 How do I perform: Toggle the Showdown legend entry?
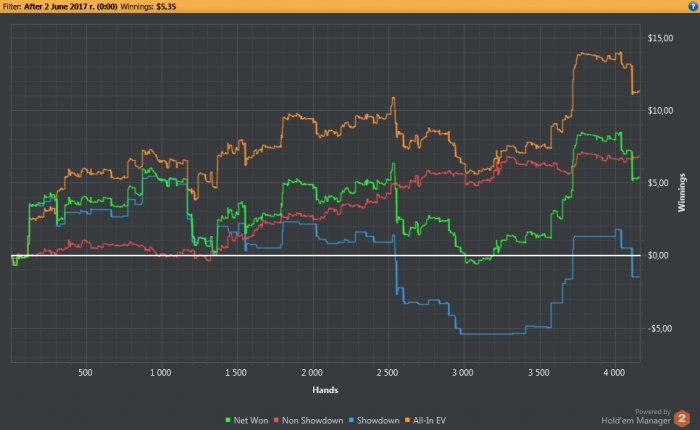[x=374, y=421]
